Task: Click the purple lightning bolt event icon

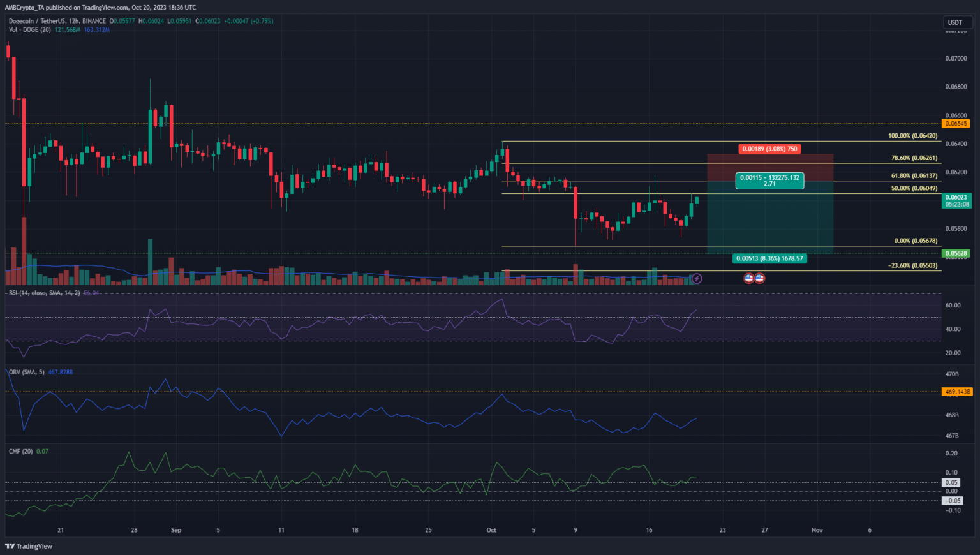Action: (697, 278)
